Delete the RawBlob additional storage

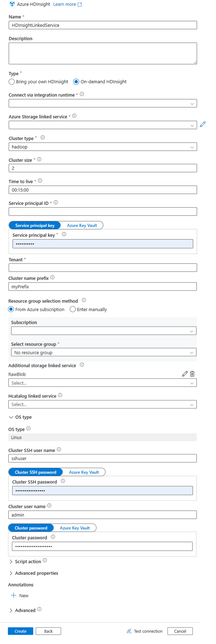point(192,374)
